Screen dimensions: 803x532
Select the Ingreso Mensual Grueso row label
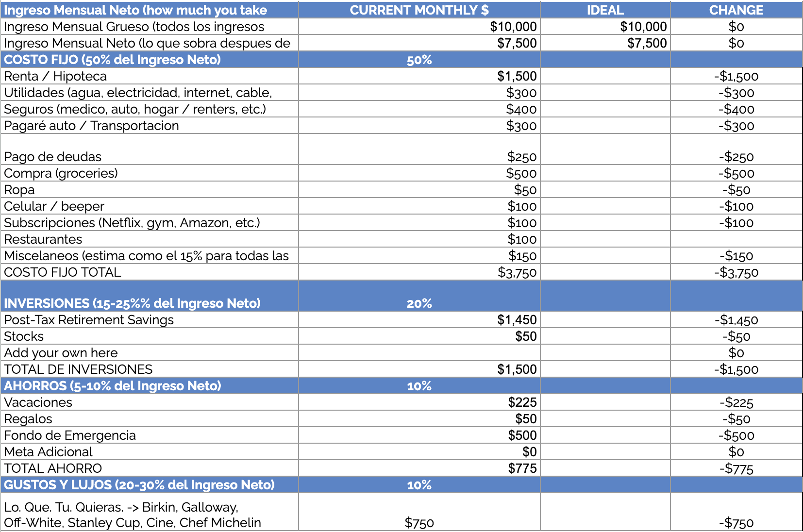pos(134,27)
